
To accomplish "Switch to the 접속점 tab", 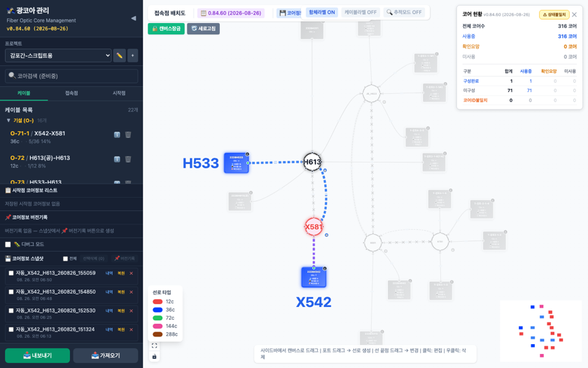I will point(71,93).
